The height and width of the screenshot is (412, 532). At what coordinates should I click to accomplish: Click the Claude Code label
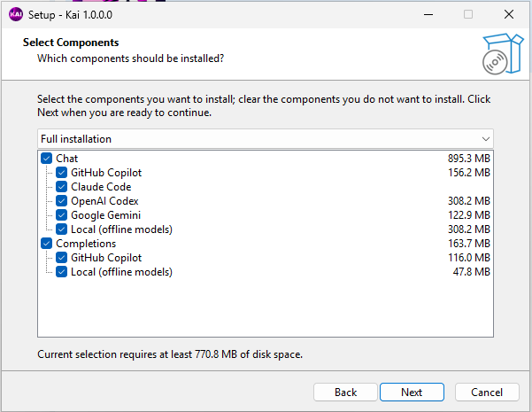101,186
